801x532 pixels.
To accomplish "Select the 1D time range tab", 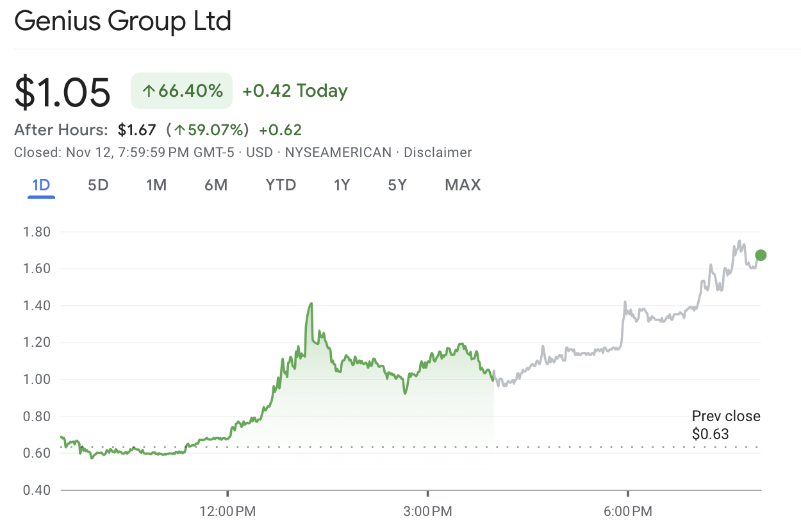I will coord(41,185).
